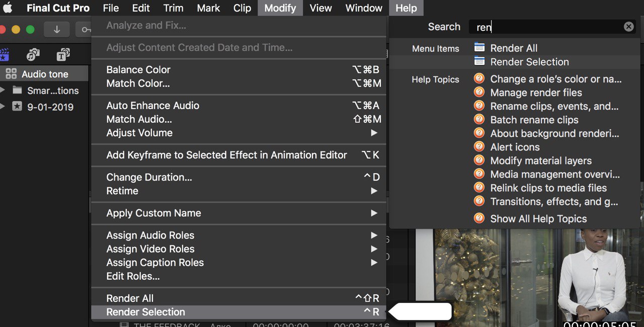Open the Window menu
644x327 pixels.
364,8
